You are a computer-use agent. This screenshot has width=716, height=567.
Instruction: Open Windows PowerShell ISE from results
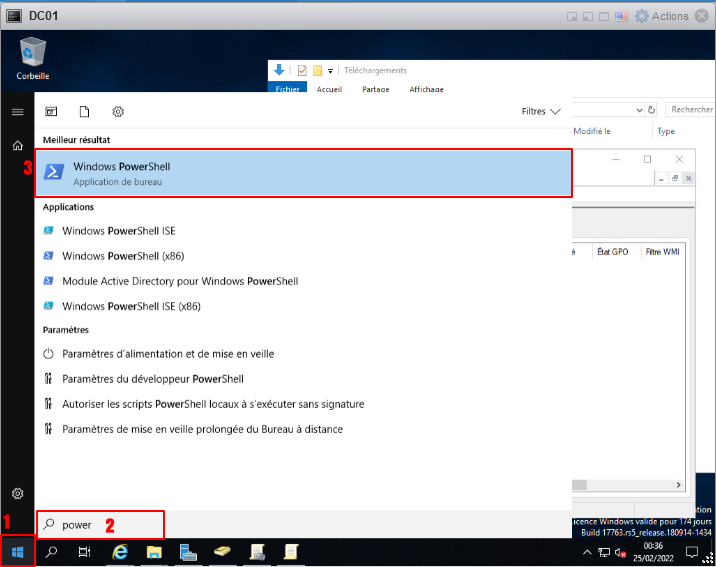pos(118,230)
